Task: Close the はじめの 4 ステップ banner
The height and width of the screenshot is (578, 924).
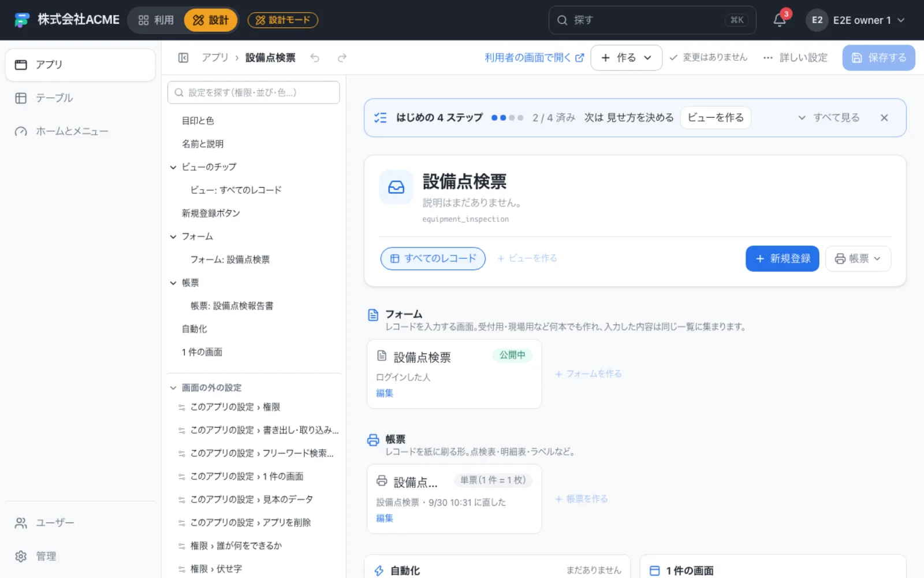Action: point(884,118)
